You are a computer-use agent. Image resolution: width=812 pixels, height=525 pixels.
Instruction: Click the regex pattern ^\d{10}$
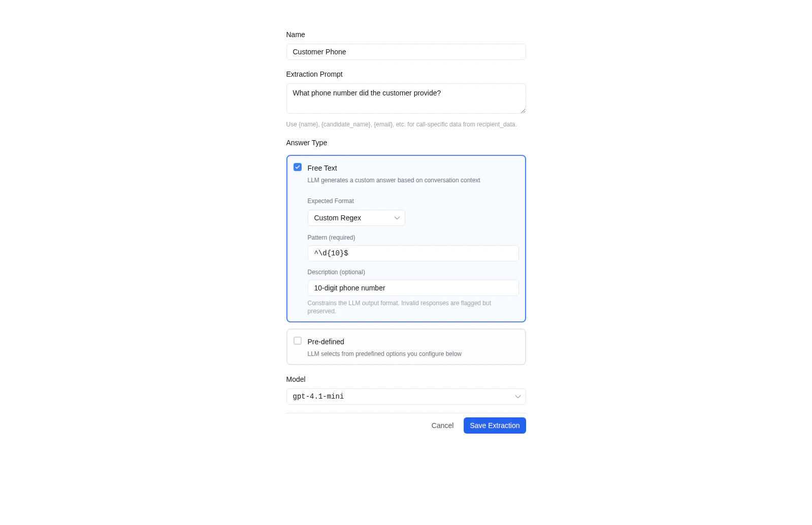331,253
